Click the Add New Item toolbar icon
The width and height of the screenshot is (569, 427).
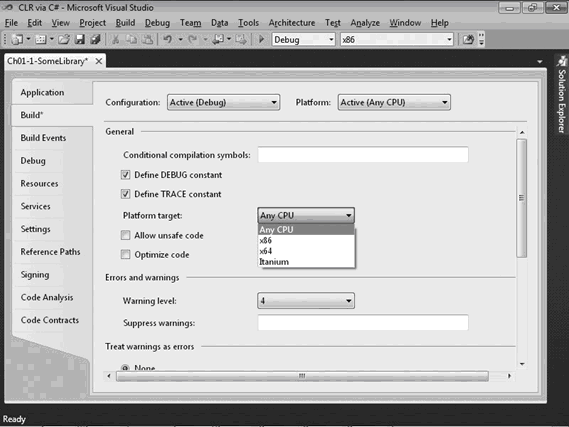(x=40, y=39)
